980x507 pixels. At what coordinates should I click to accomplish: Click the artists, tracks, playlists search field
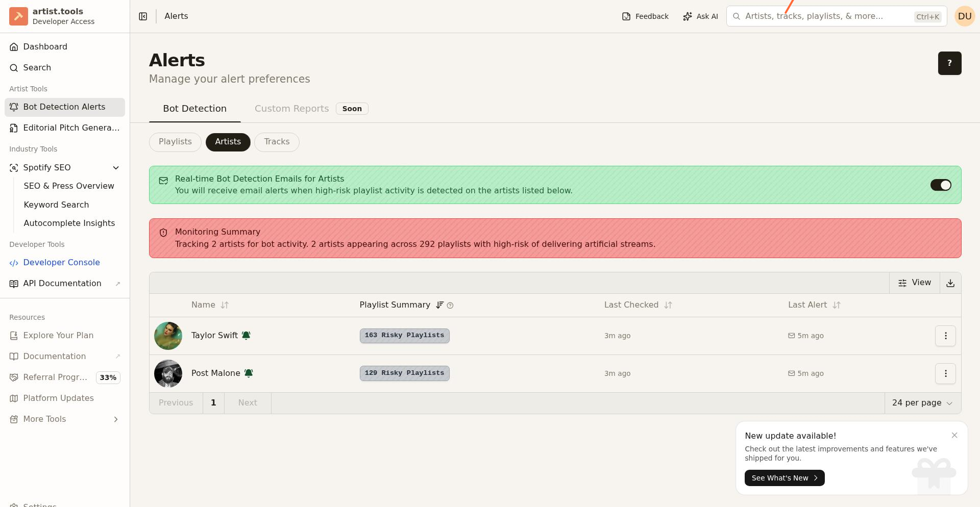[837, 16]
